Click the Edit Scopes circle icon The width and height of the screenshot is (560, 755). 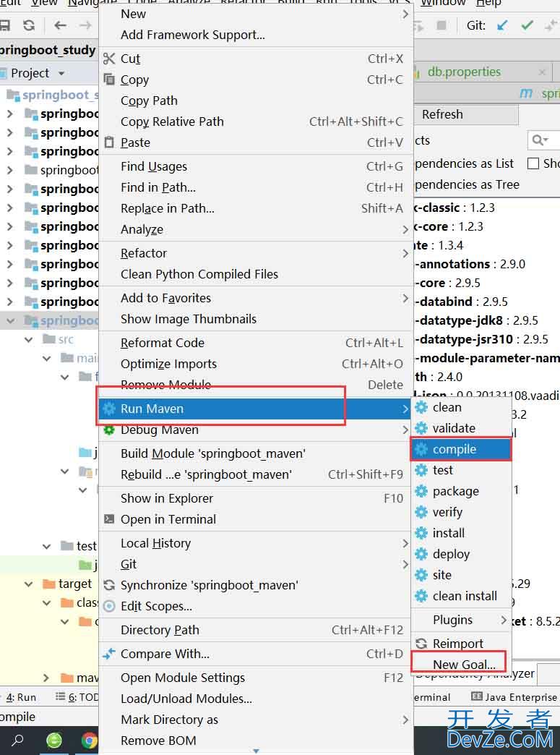[x=109, y=606]
